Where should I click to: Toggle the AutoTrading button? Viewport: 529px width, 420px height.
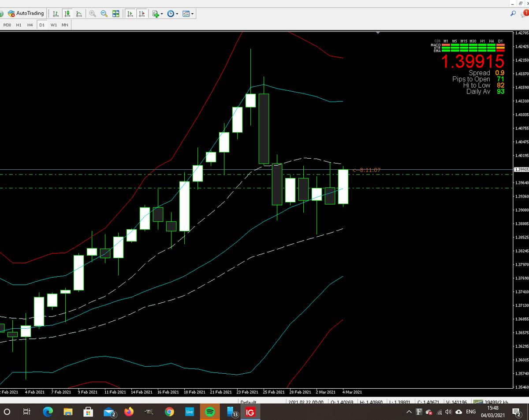(26, 14)
